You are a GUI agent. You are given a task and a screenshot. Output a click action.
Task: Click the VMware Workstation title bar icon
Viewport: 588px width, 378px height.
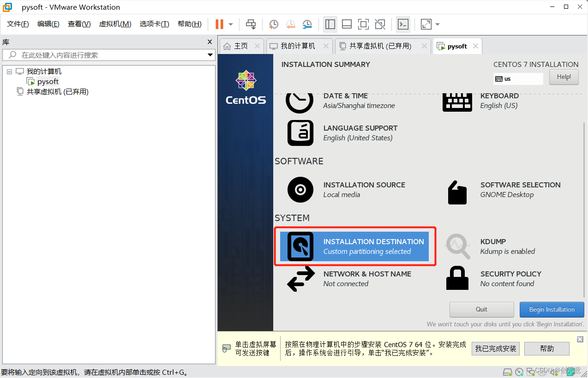click(7, 7)
